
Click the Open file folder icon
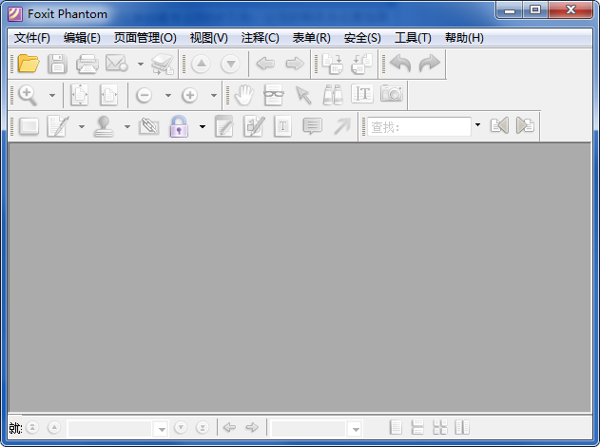coord(28,64)
